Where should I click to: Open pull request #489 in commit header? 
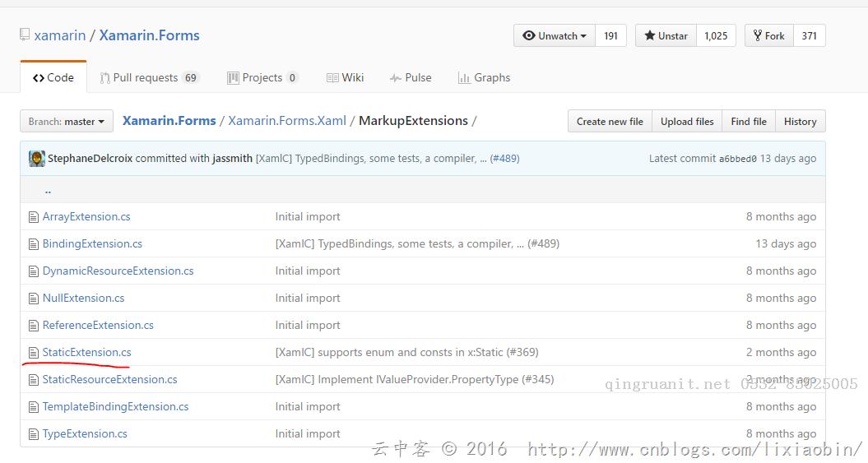point(504,158)
